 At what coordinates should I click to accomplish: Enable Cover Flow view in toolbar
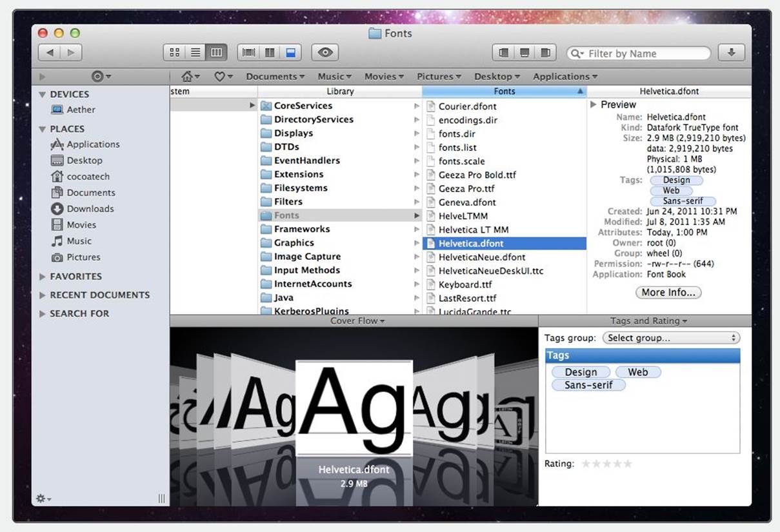tap(248, 53)
